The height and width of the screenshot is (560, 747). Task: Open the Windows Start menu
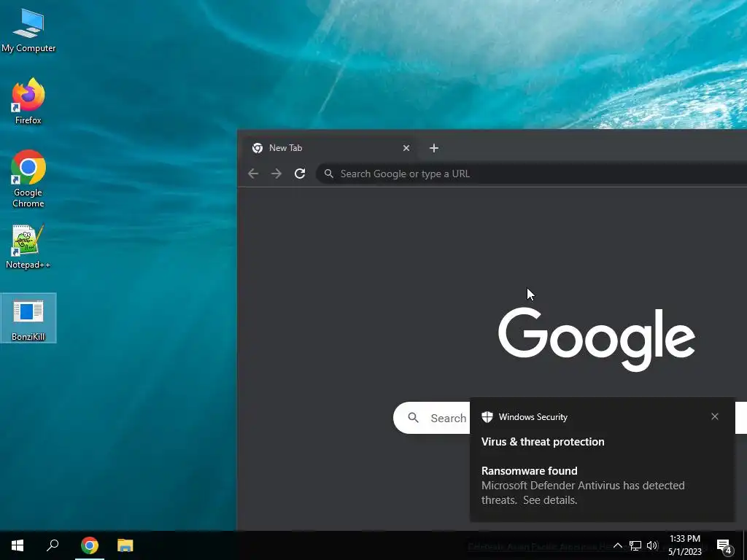(18, 545)
